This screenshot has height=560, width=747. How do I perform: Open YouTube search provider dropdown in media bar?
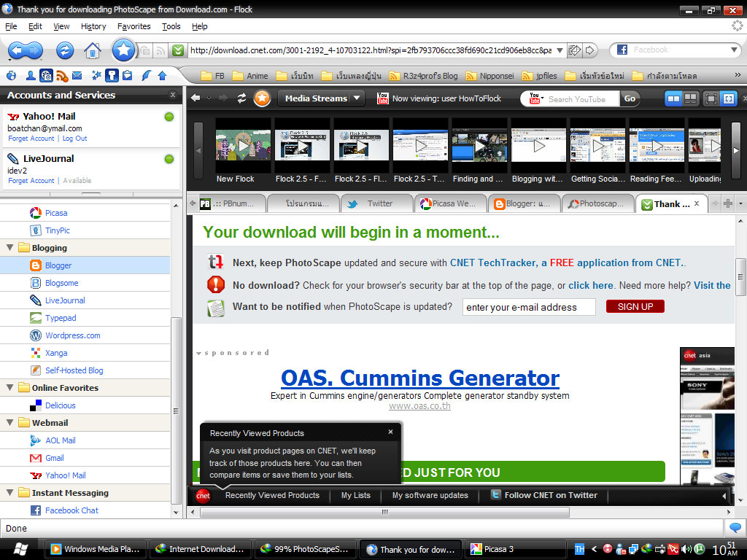point(535,98)
